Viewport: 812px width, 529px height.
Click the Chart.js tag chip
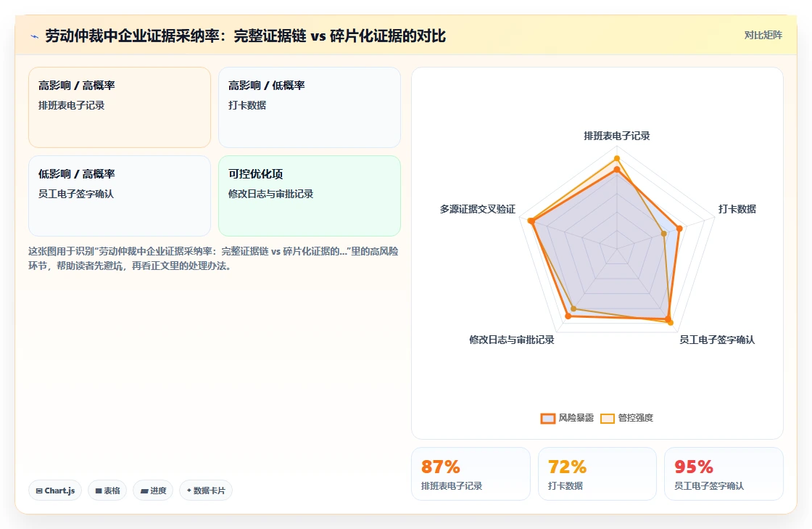[x=55, y=491]
